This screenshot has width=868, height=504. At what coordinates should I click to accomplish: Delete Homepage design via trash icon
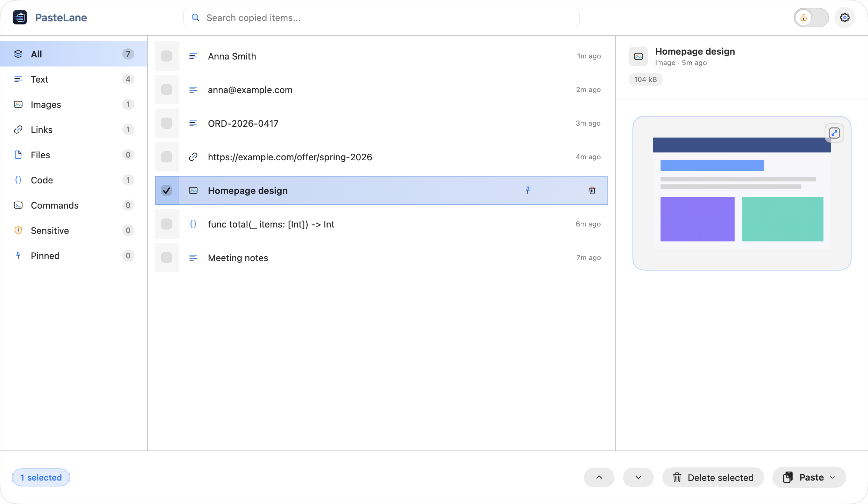pyautogui.click(x=592, y=190)
